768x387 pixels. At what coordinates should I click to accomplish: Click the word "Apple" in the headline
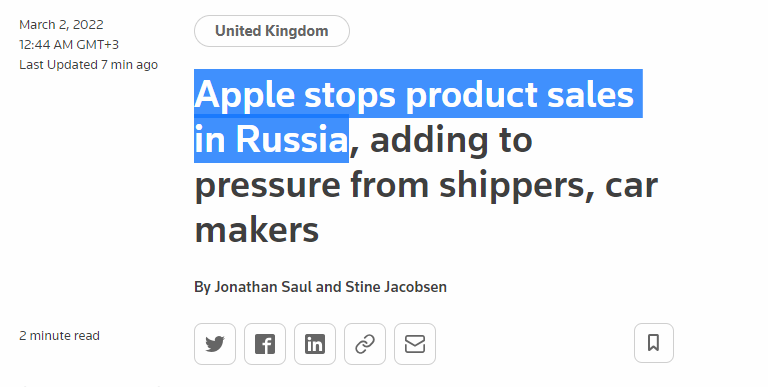point(245,95)
